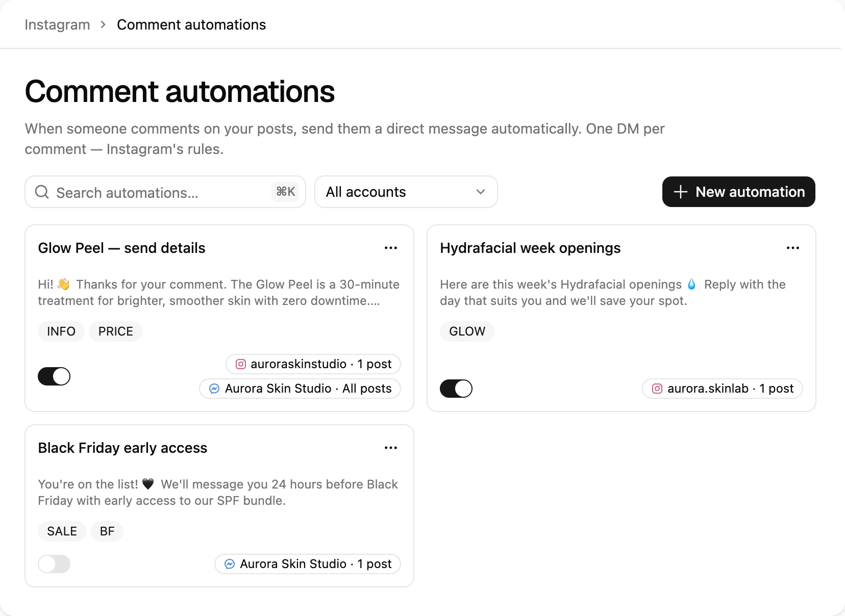Open the Glow Peel — send details title
The height and width of the screenshot is (616, 845).
pyautogui.click(x=121, y=248)
